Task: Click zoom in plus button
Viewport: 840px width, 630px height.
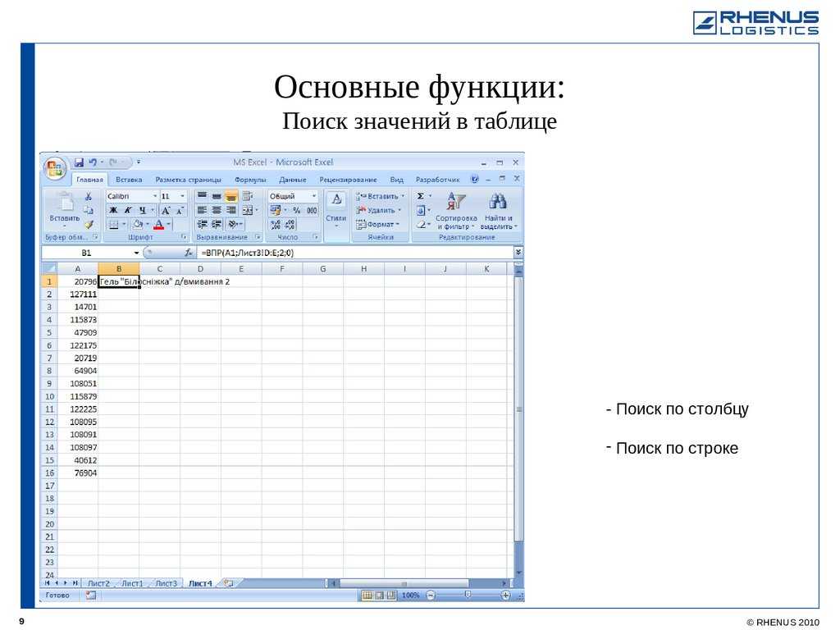Action: pyautogui.click(x=505, y=596)
